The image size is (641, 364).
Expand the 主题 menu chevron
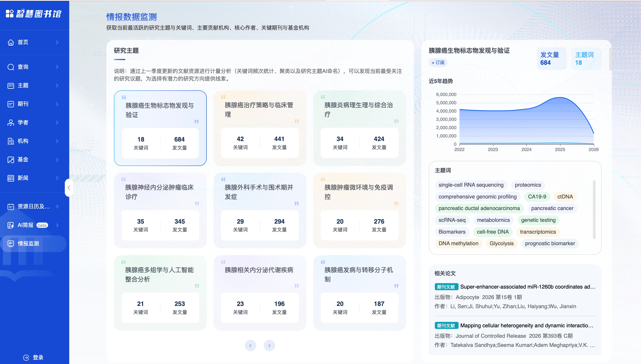click(57, 85)
